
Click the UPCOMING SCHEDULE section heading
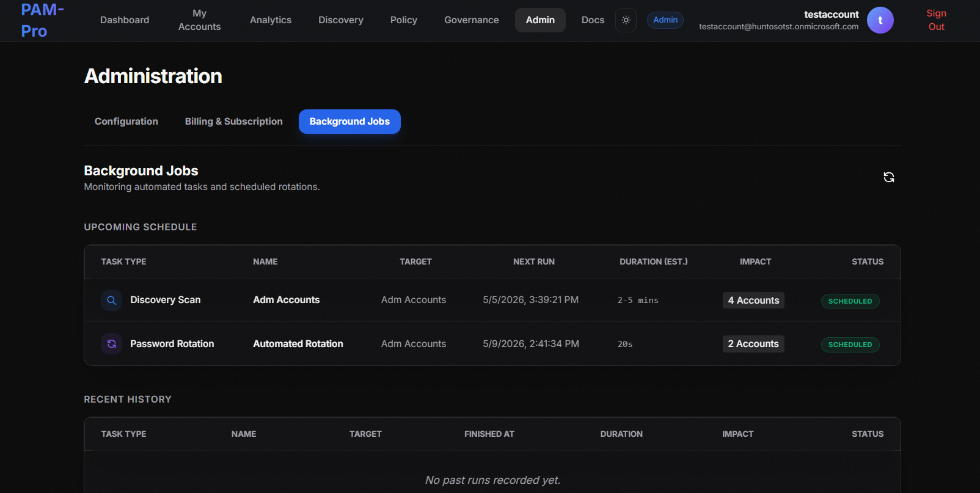141,227
